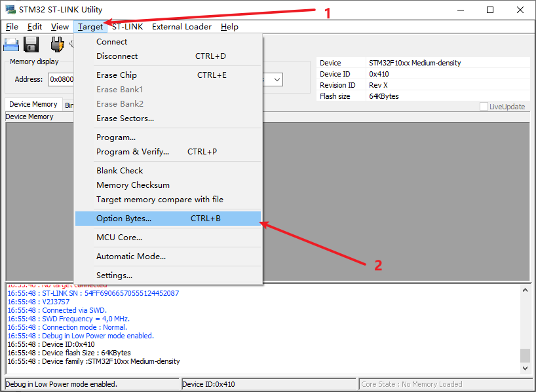Choose Disconnect from the Target menu
The width and height of the screenshot is (536, 392).
168,56
